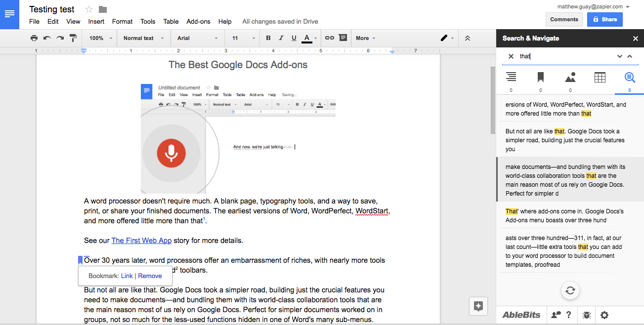
Task: Open the Arial font dropdown
Action: pos(197,38)
